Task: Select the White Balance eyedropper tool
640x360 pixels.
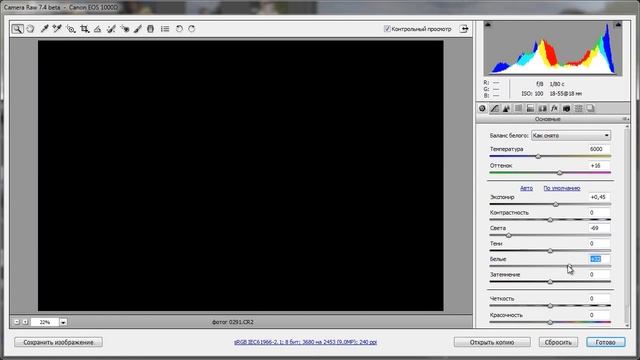Action: (44, 29)
